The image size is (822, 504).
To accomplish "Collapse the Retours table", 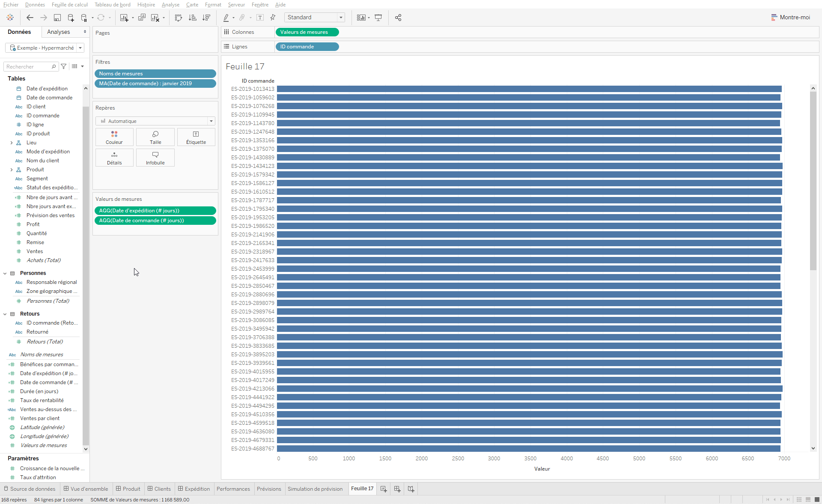I will click(5, 314).
